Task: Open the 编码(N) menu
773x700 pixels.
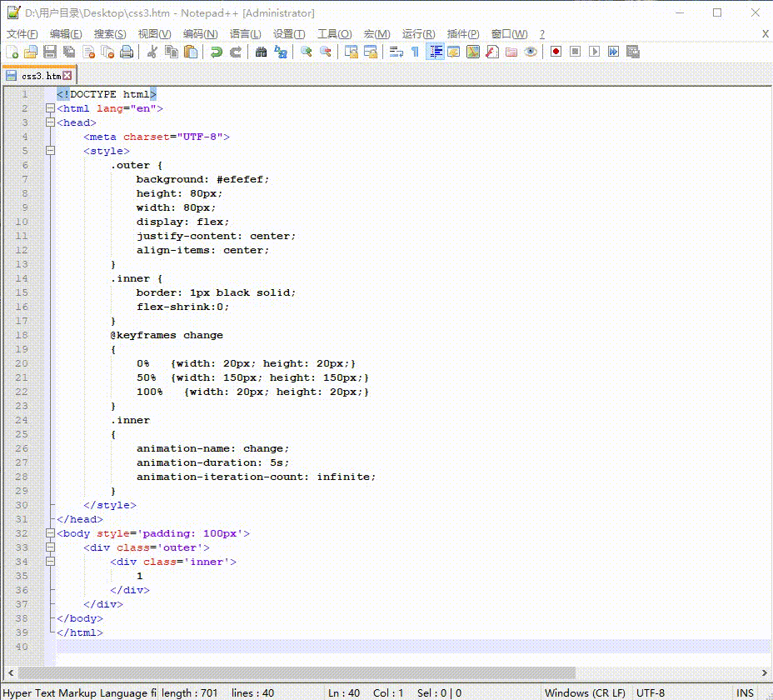Action: (x=200, y=34)
